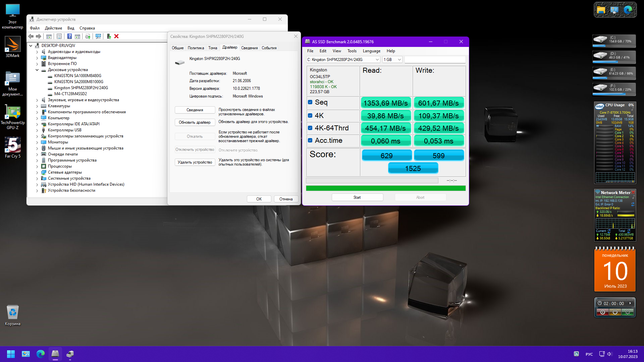This screenshot has height=362, width=644.
Task: Click the scan for hardware changes icon
Action: [x=98, y=36]
